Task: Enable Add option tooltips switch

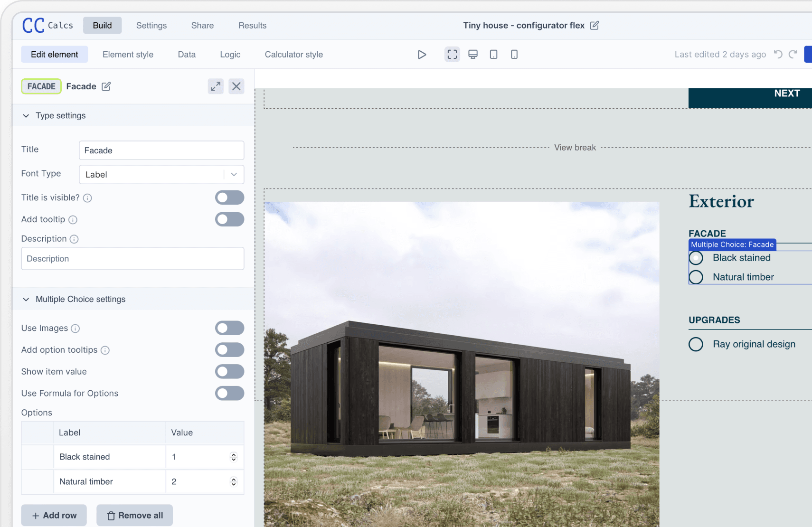Action: [230, 350]
